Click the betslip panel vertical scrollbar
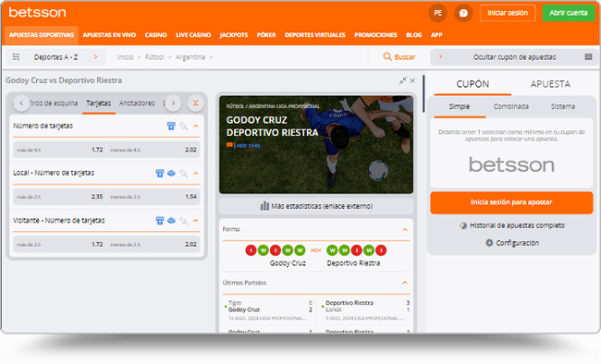This screenshot has width=601, height=364. 423,94
